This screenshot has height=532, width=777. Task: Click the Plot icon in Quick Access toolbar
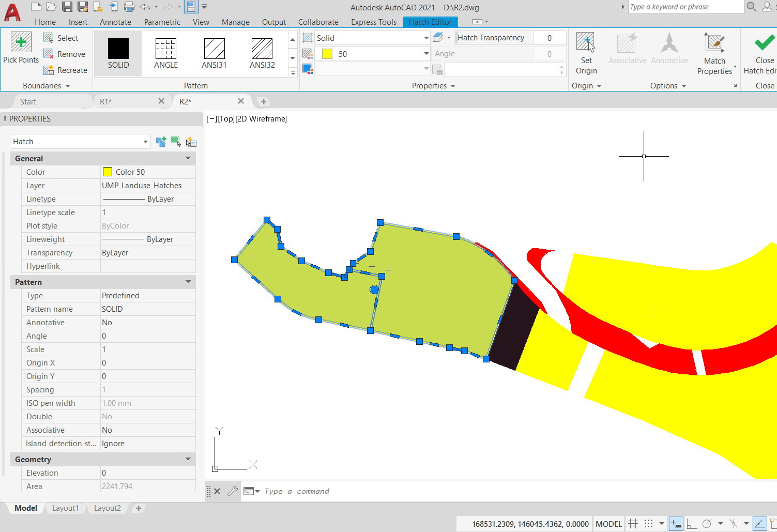tap(128, 7)
